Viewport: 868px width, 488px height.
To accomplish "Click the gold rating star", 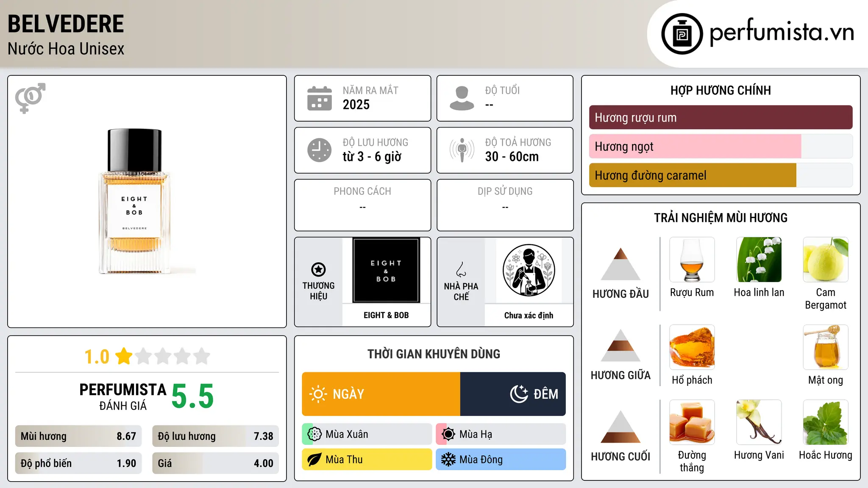I will coord(124,356).
